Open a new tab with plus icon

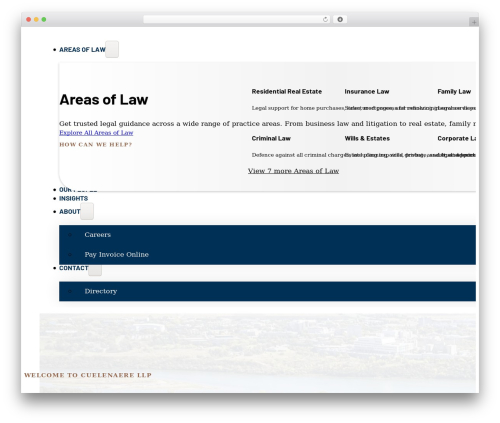click(x=474, y=22)
